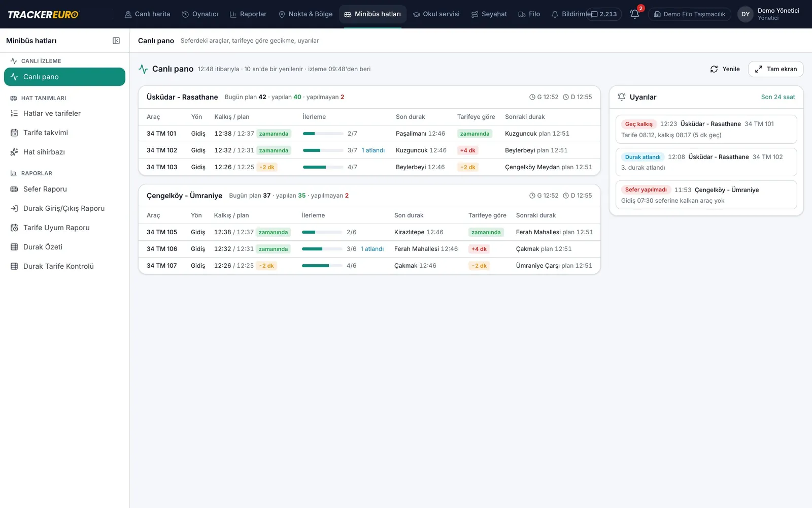The width and height of the screenshot is (812, 508).
Task: Go to the Raporlar tab
Action: point(248,14)
